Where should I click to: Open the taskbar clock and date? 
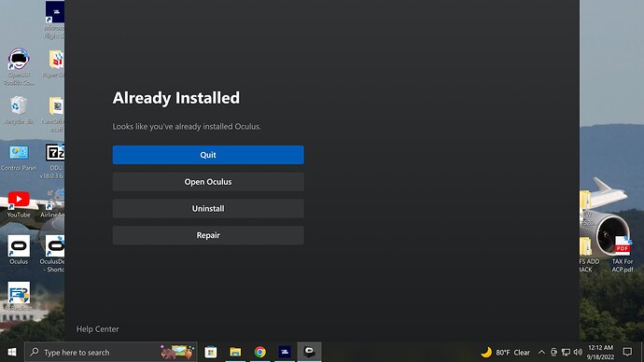600,352
